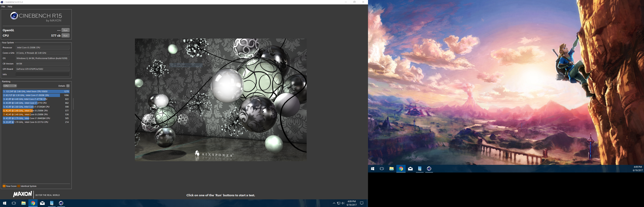
Task: Click the rendered spheres scene image
Action: click(x=221, y=99)
